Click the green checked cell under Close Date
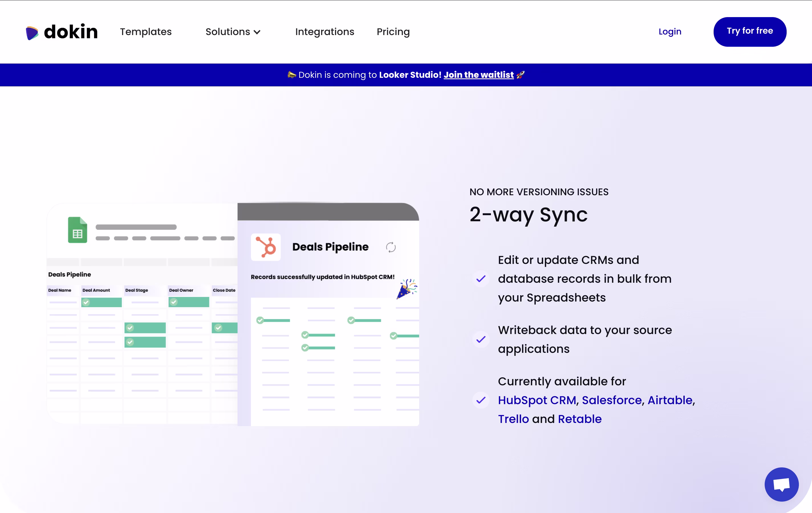The width and height of the screenshot is (812, 513). pos(225,328)
